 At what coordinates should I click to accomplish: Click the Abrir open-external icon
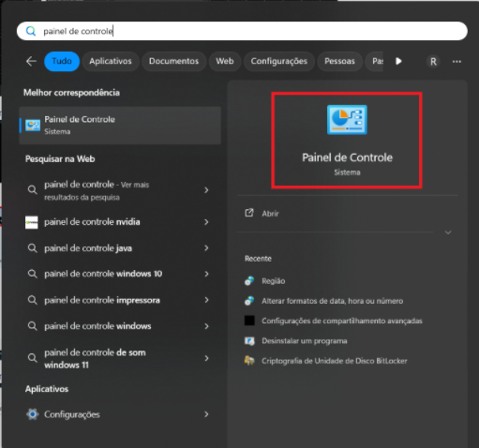(x=249, y=213)
